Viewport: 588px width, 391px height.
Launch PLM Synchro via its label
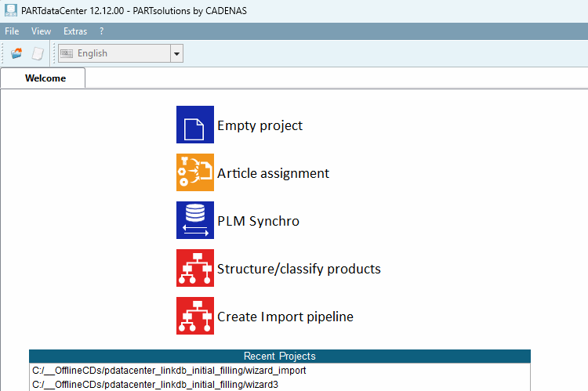coord(259,221)
